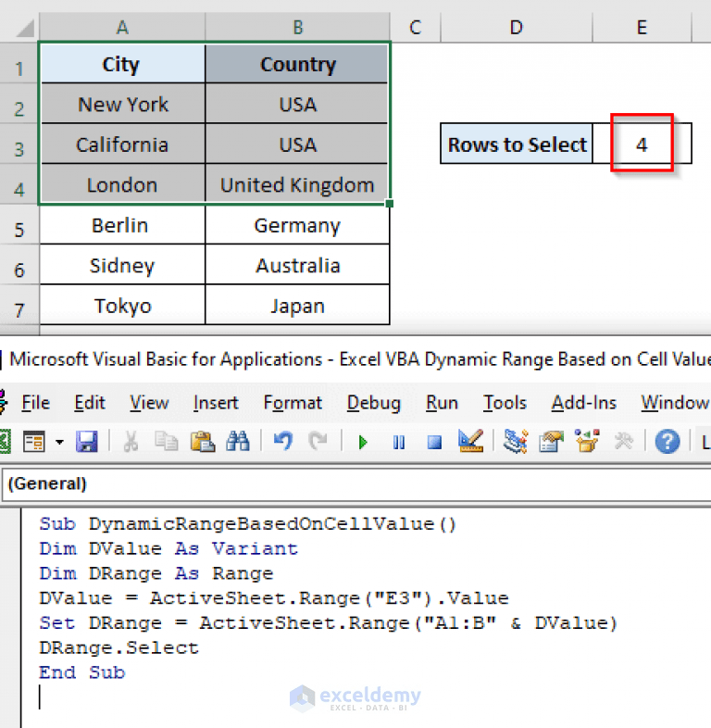Select column A header
This screenshot has width=711, height=728.
coord(122,28)
